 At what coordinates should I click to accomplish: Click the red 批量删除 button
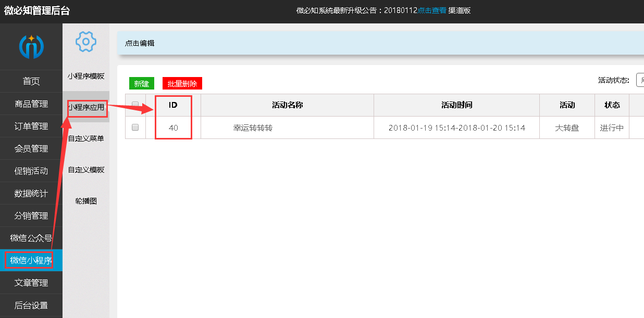pyautogui.click(x=182, y=83)
